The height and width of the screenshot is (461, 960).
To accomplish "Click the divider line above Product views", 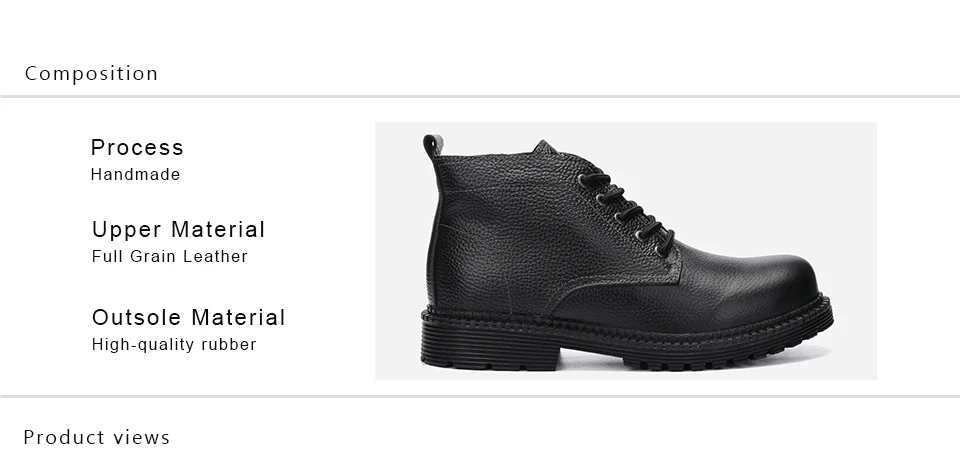I will tap(480, 397).
